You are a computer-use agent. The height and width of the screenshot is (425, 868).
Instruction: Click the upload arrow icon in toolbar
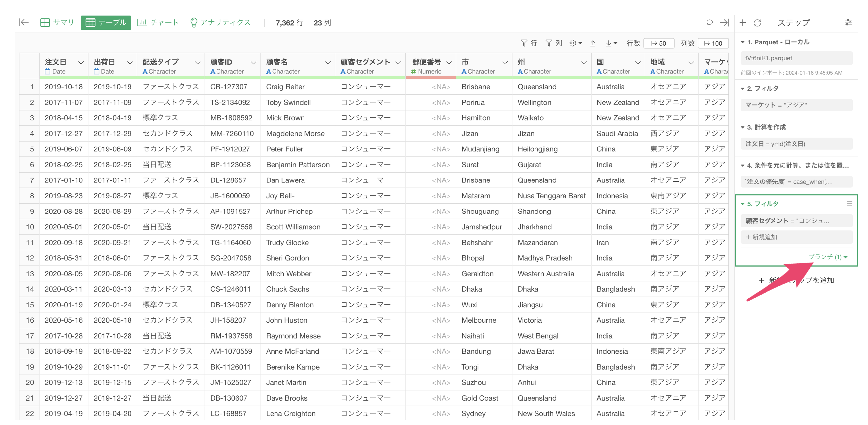click(x=593, y=43)
